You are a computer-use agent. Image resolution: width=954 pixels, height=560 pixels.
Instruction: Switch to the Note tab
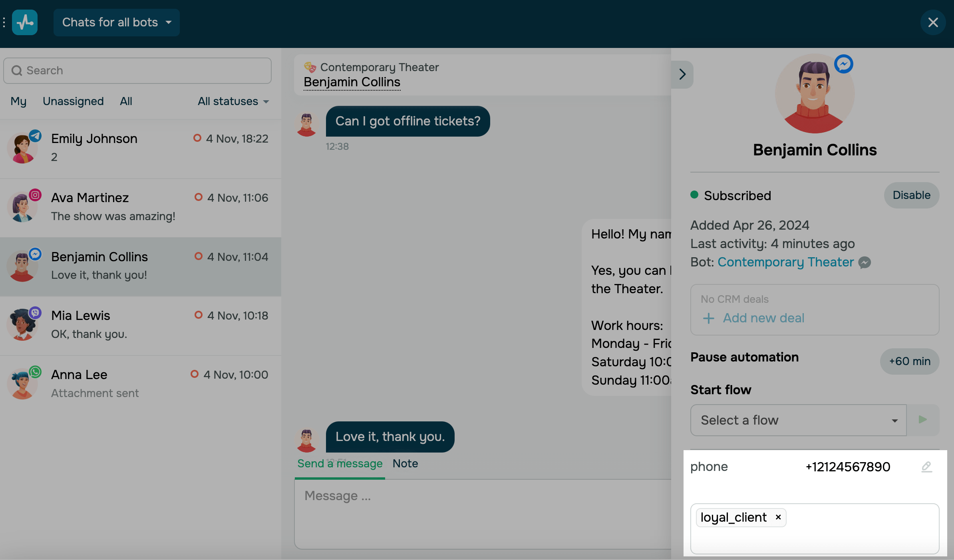click(405, 463)
